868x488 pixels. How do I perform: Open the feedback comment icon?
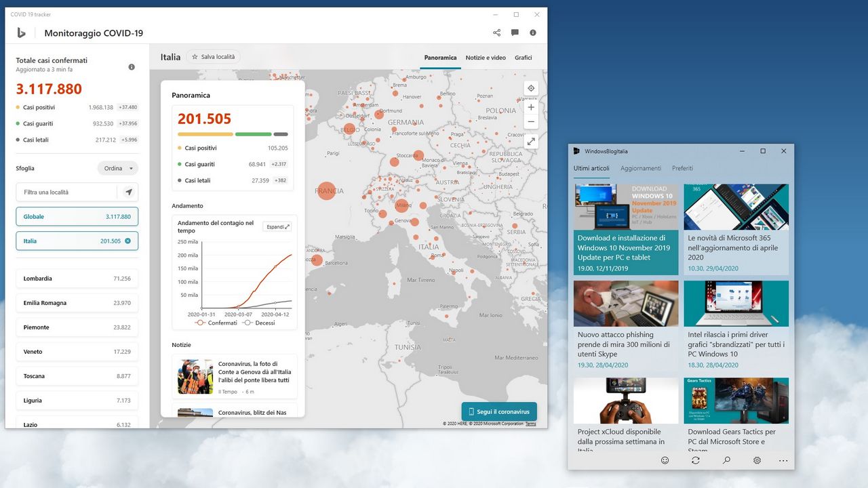(515, 32)
